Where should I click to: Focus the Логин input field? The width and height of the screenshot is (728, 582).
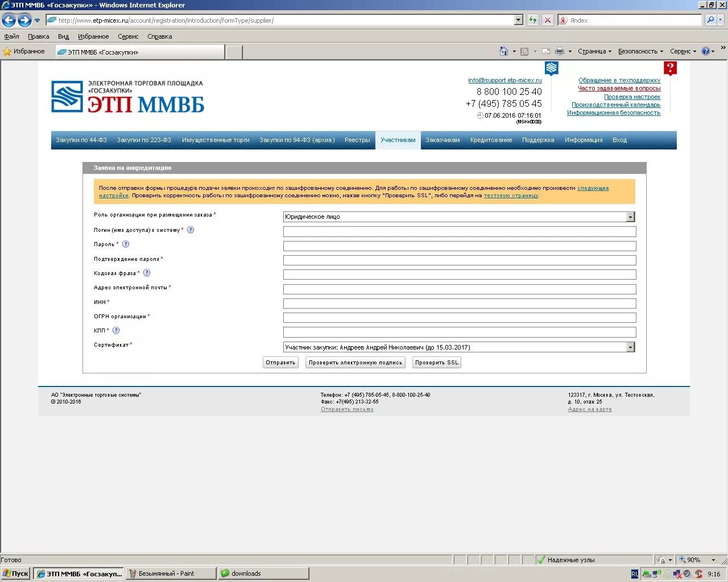click(x=460, y=231)
